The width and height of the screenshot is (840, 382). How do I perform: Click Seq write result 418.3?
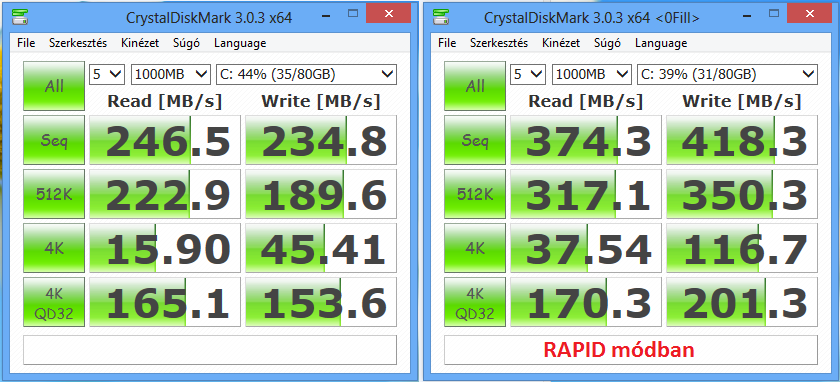point(742,140)
